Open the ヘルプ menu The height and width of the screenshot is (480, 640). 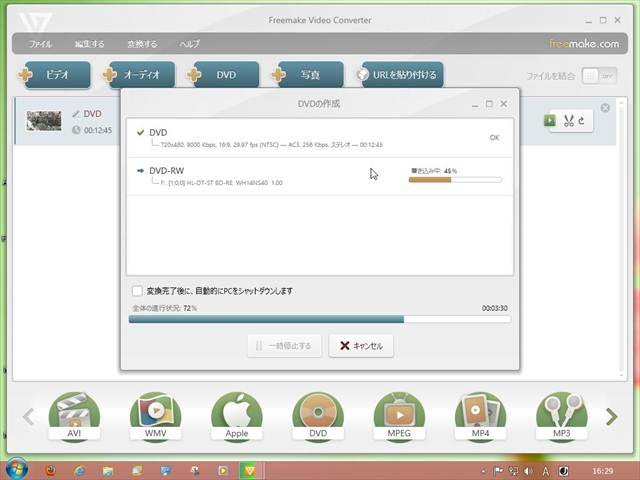[189, 44]
